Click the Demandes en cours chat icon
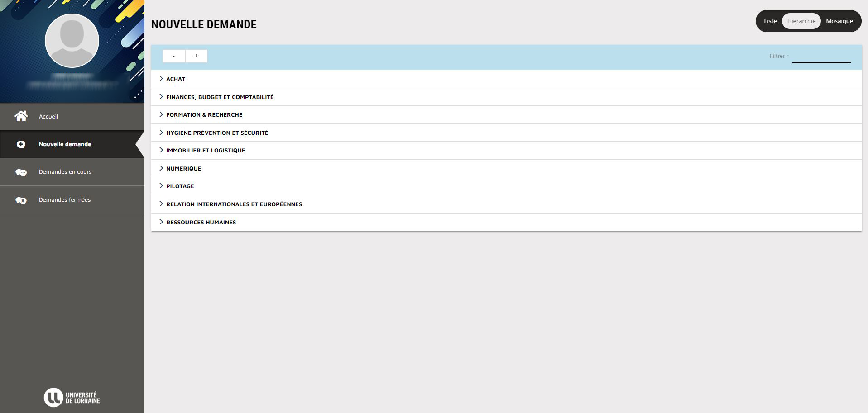 [x=21, y=172]
